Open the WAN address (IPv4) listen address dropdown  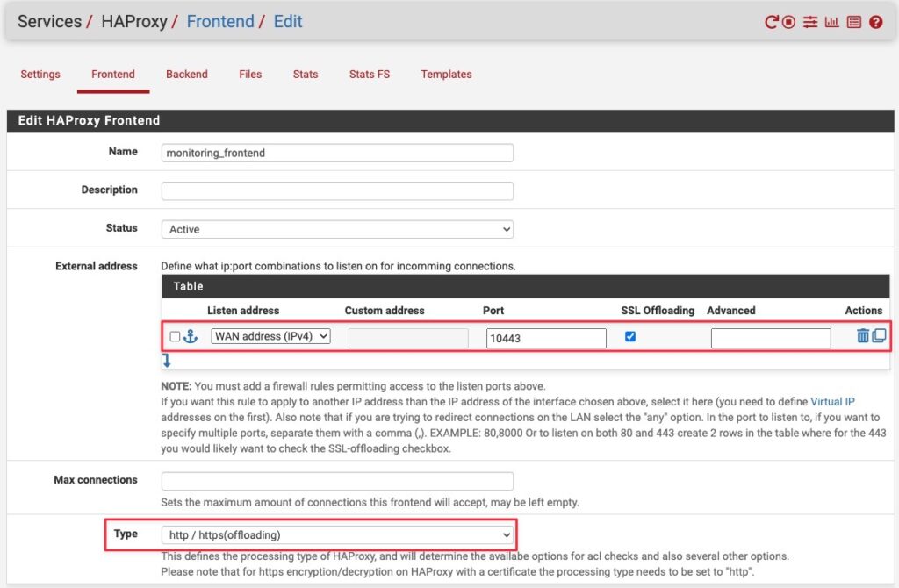click(270, 336)
